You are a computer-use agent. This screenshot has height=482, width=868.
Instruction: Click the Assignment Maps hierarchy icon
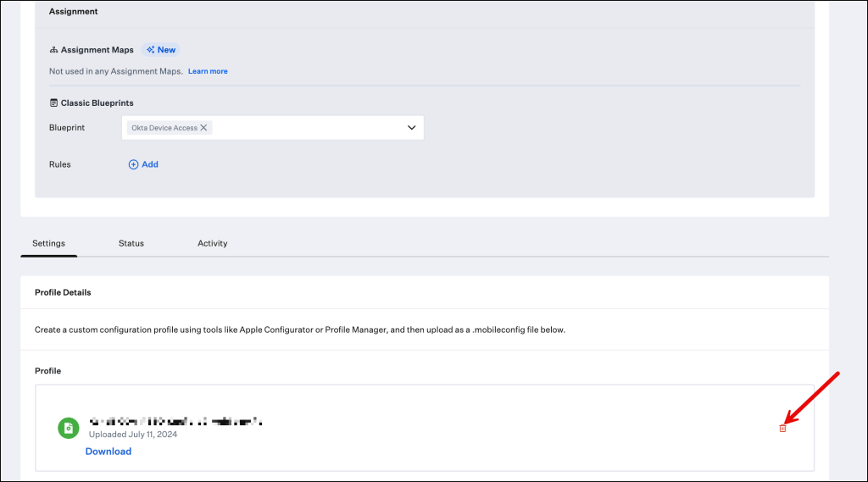point(53,50)
